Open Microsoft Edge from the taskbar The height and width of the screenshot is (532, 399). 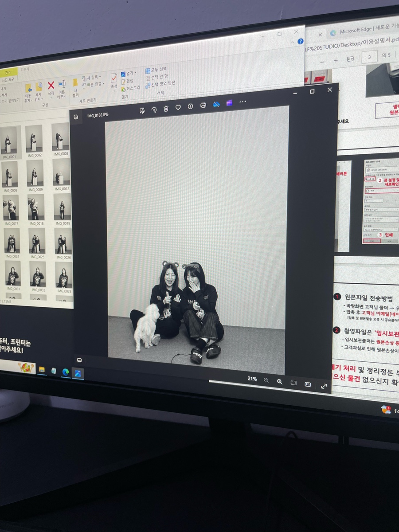[x=66, y=372]
